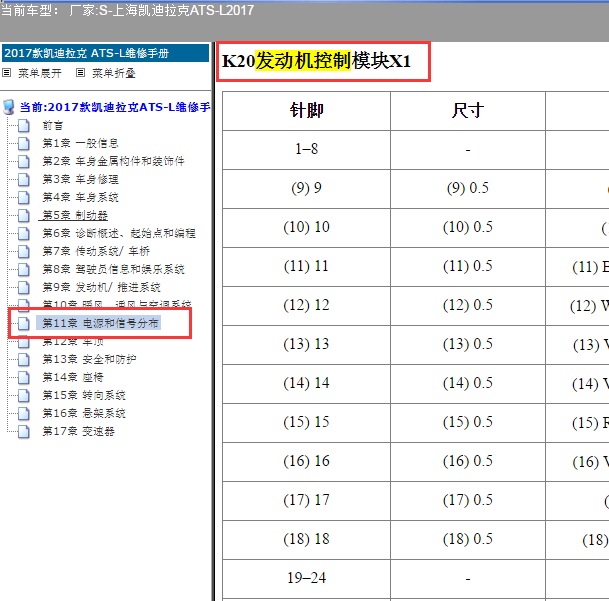Click page icon beside 第11章 电源和信号分布

tap(24, 323)
